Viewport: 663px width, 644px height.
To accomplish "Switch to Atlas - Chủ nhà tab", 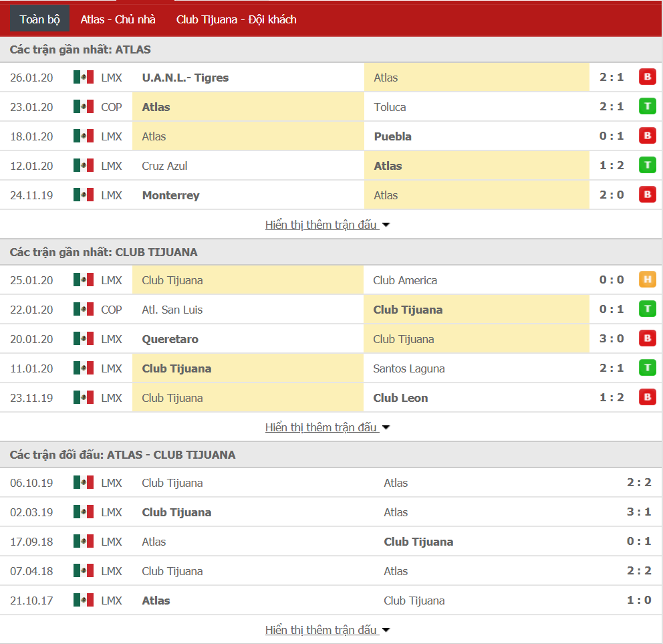I will point(118,19).
